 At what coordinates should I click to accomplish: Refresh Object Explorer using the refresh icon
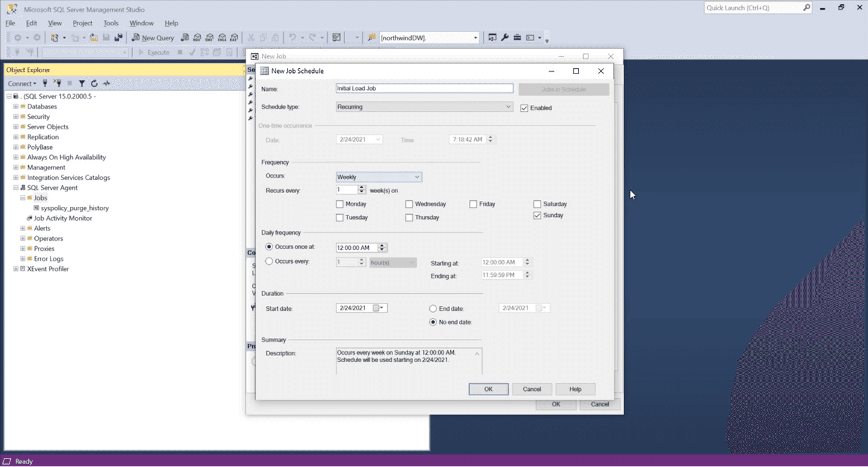[x=95, y=83]
